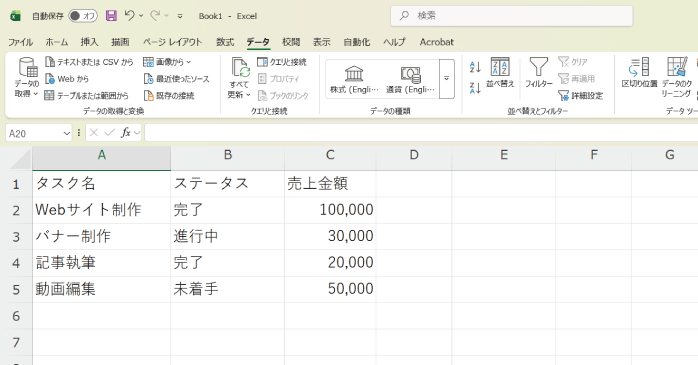Switch to the 表示 tab

pyautogui.click(x=321, y=42)
